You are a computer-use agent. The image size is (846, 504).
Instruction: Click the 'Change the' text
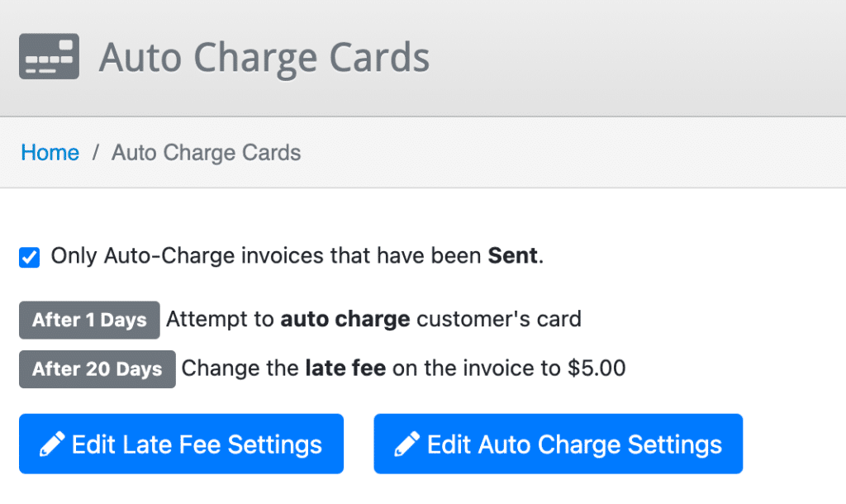[240, 368]
